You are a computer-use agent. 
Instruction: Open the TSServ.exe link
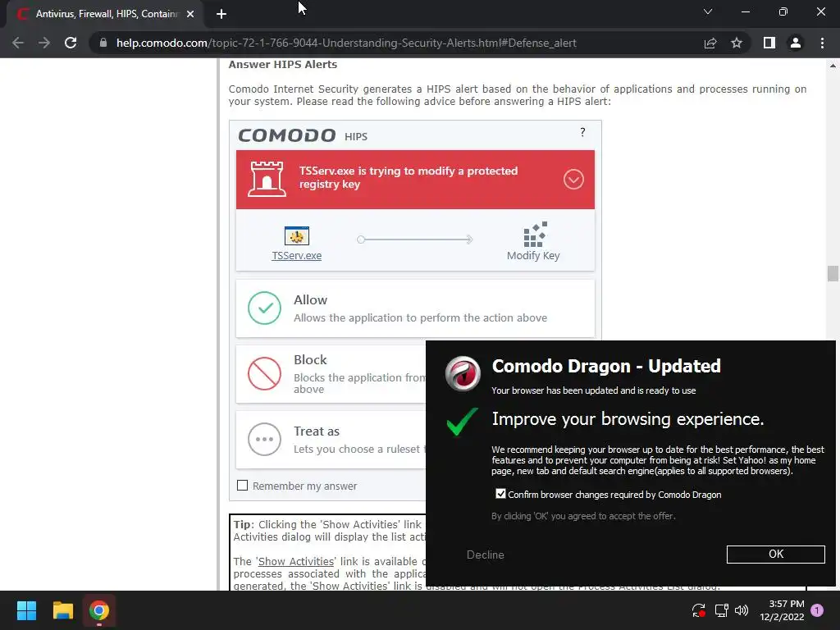(296, 256)
